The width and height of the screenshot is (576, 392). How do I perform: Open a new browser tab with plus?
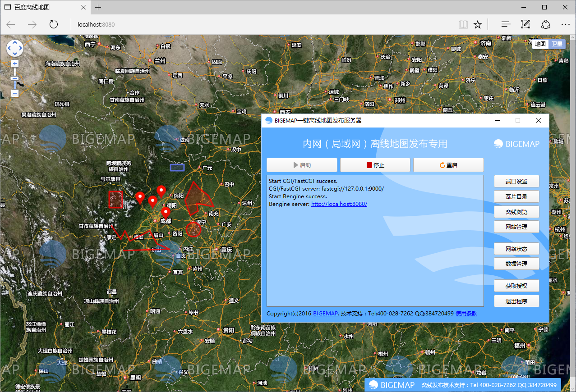tap(98, 7)
